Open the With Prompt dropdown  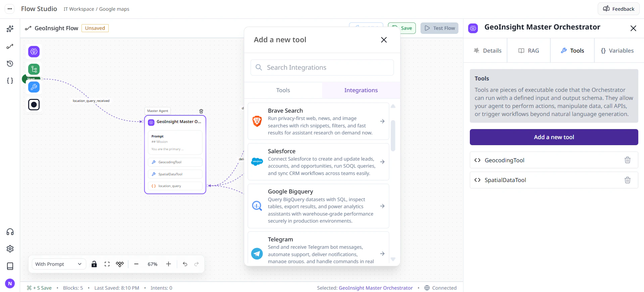point(59,264)
